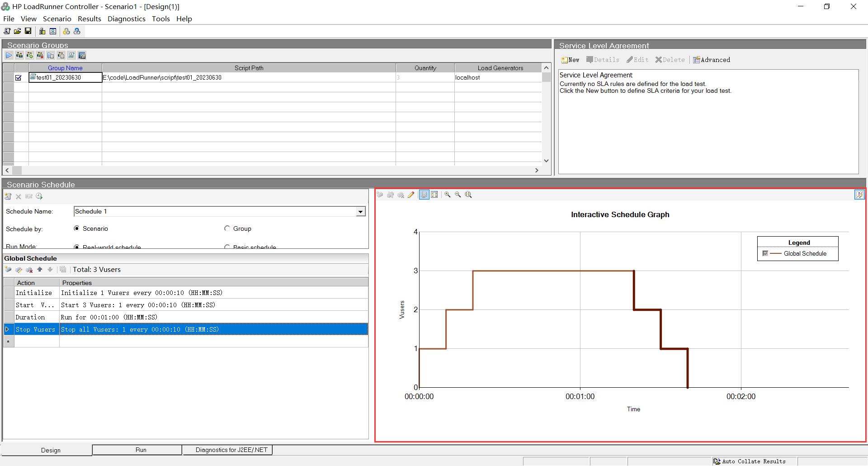Open the File menu

(x=9, y=19)
